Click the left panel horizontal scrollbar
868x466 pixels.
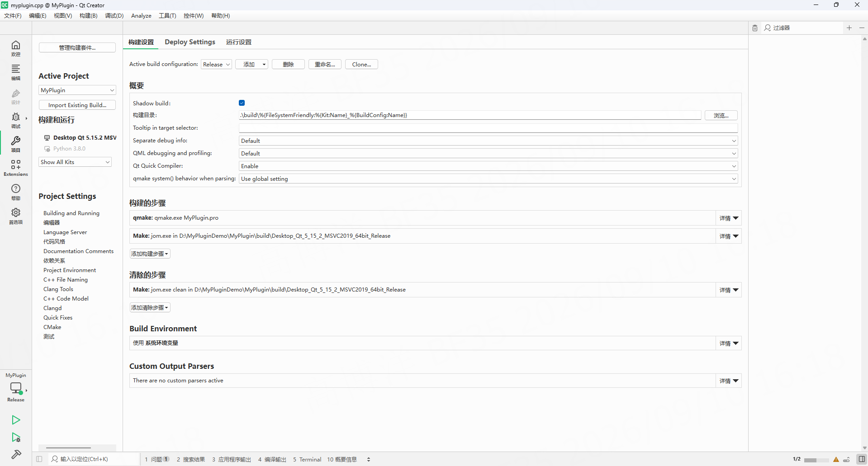(68, 448)
